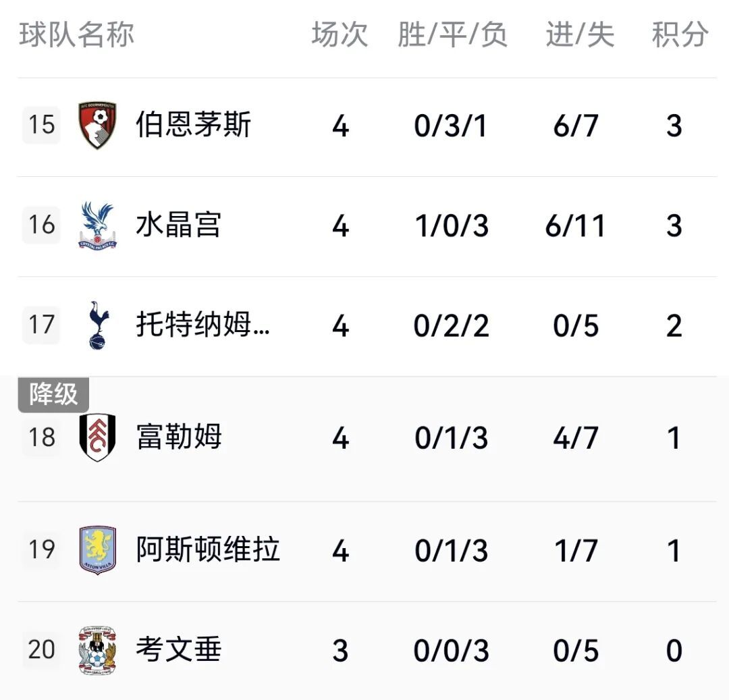Tap the Coventry club crest

tap(97, 650)
